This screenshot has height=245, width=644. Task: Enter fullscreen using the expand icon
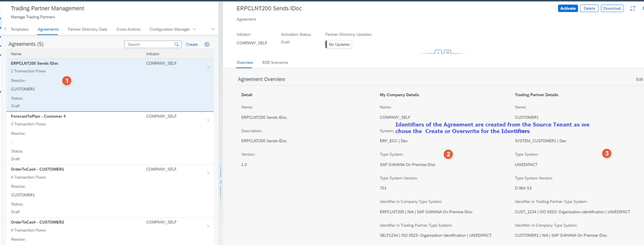click(632, 8)
